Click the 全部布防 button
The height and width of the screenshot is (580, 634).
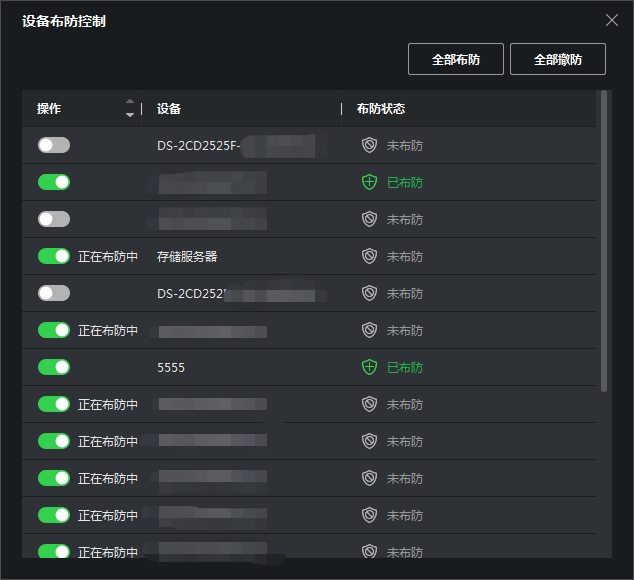coord(455,60)
